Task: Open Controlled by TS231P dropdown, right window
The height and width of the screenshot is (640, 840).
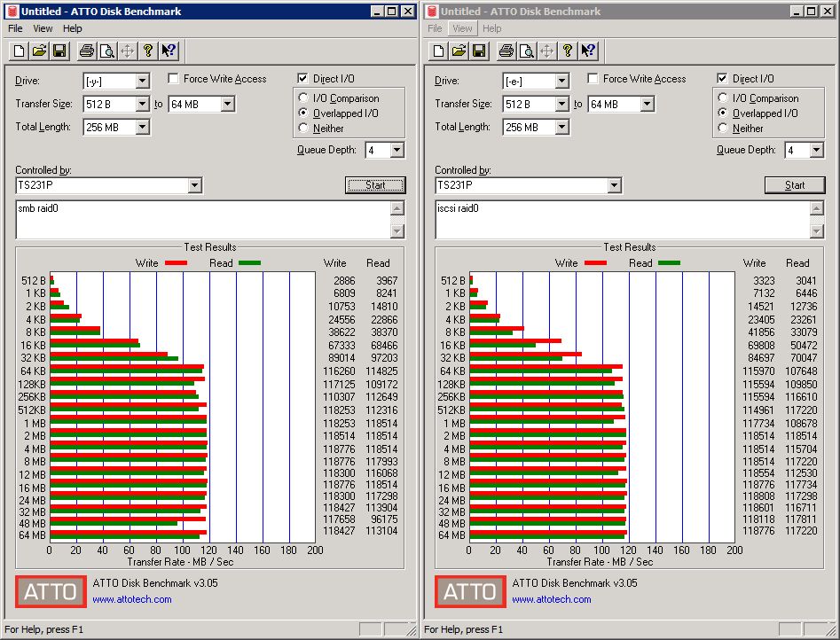Action: (x=614, y=185)
